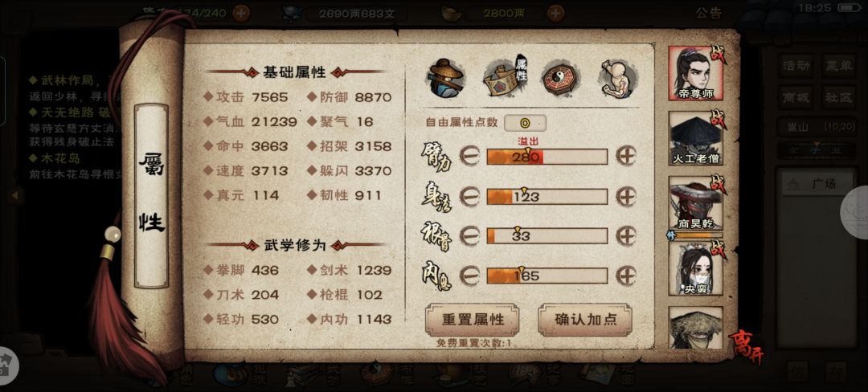Select 央娈 character portrait
Screen dimensions: 868x392
[x=696, y=268]
